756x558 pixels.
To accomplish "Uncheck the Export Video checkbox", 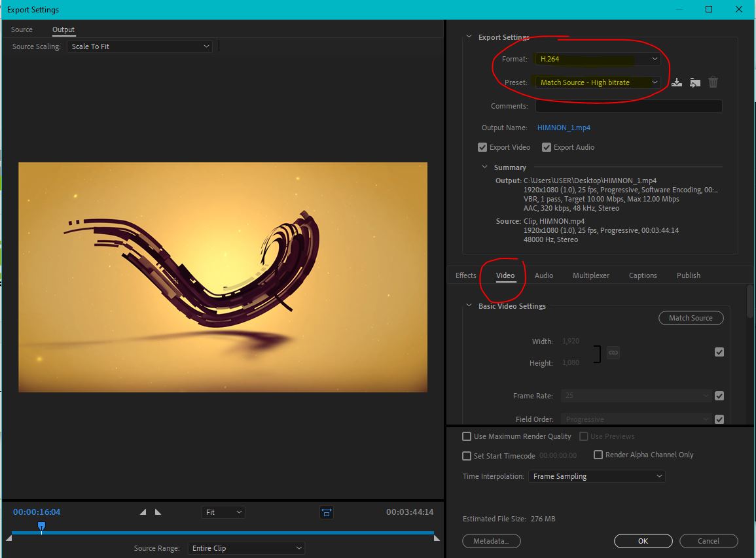I will tap(482, 147).
